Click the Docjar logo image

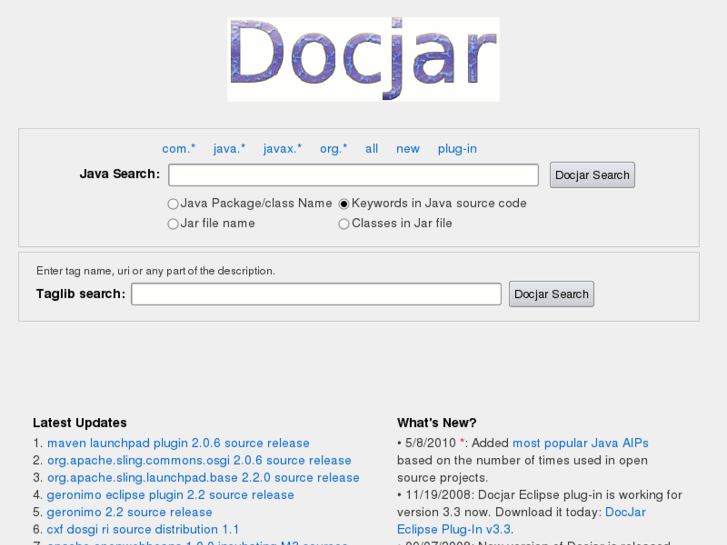pyautogui.click(x=363, y=59)
